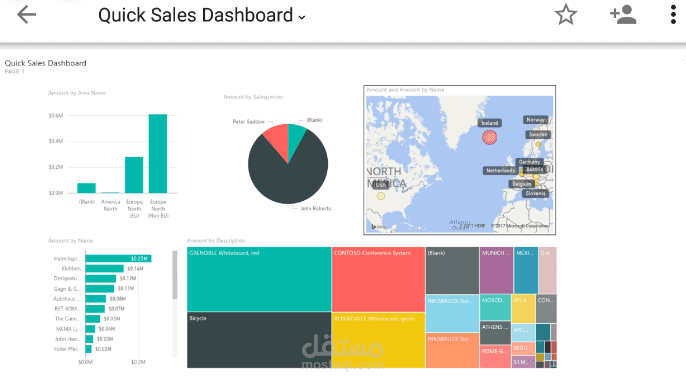Image resolution: width=686 pixels, height=380 pixels.
Task: Select the yellow ATLA... treemap tile
Action: (523, 309)
